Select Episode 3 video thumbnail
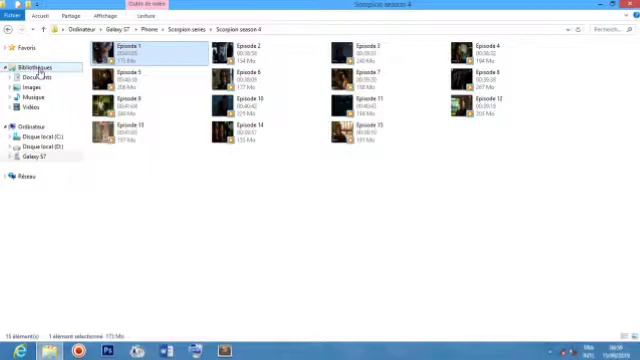 (x=342, y=53)
